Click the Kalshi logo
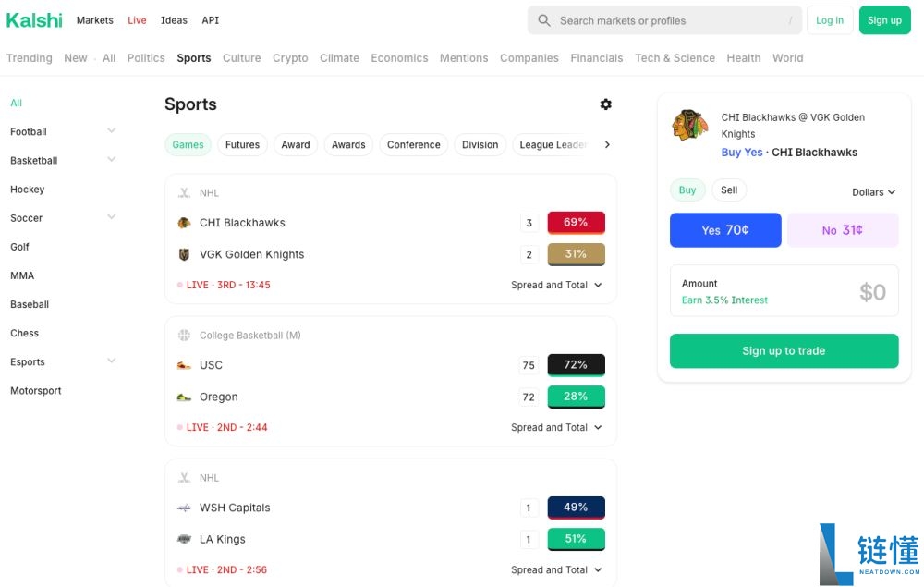 (34, 20)
